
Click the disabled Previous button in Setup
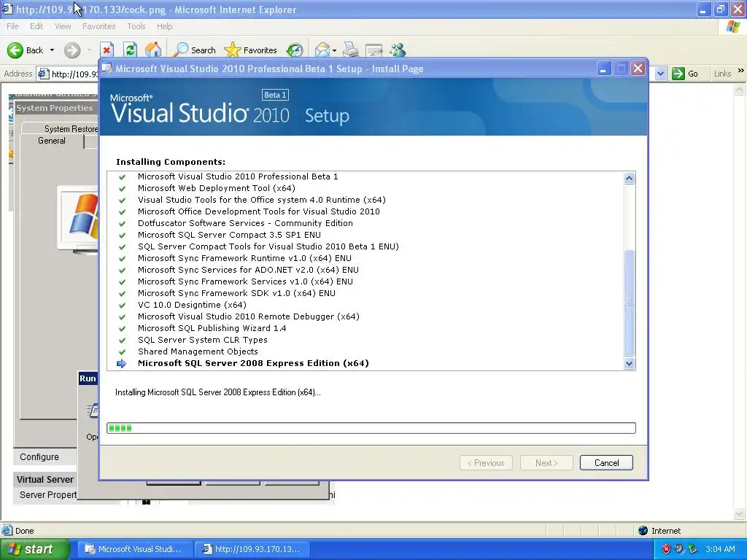(486, 463)
